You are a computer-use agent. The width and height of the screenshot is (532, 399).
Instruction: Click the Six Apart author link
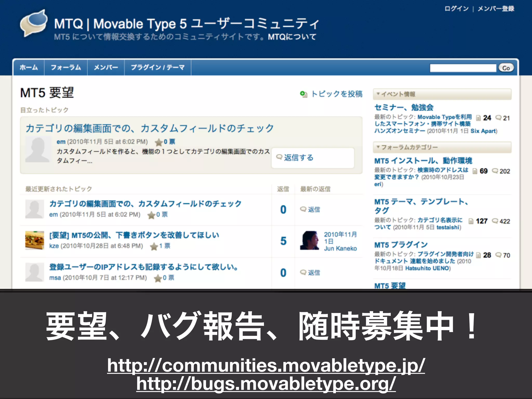tap(483, 131)
